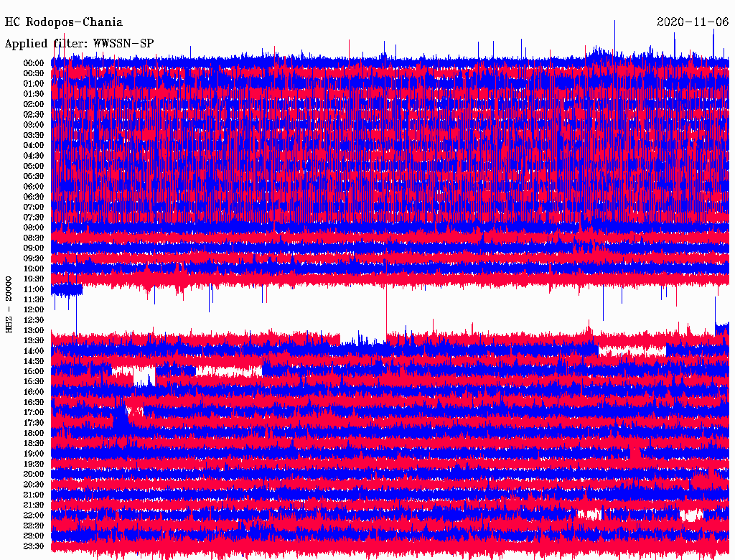The width and height of the screenshot is (735, 560).
Task: Click the 20:00 time row label
Action: [34, 474]
